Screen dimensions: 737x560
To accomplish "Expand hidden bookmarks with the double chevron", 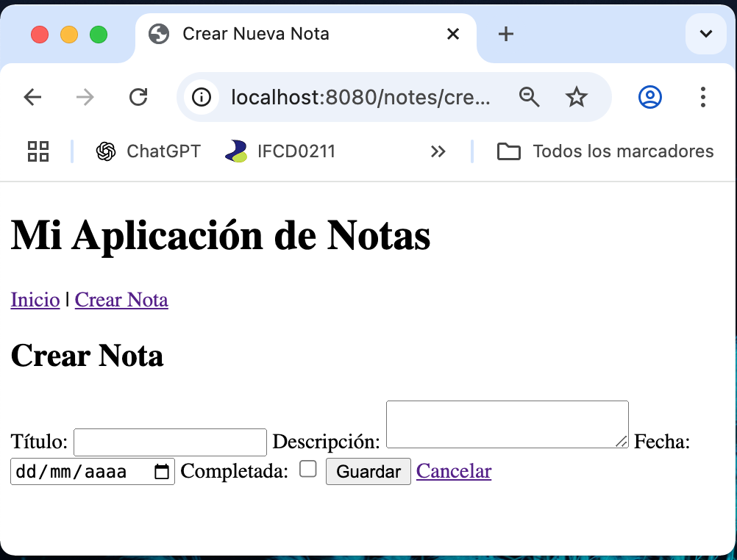I will tap(438, 151).
